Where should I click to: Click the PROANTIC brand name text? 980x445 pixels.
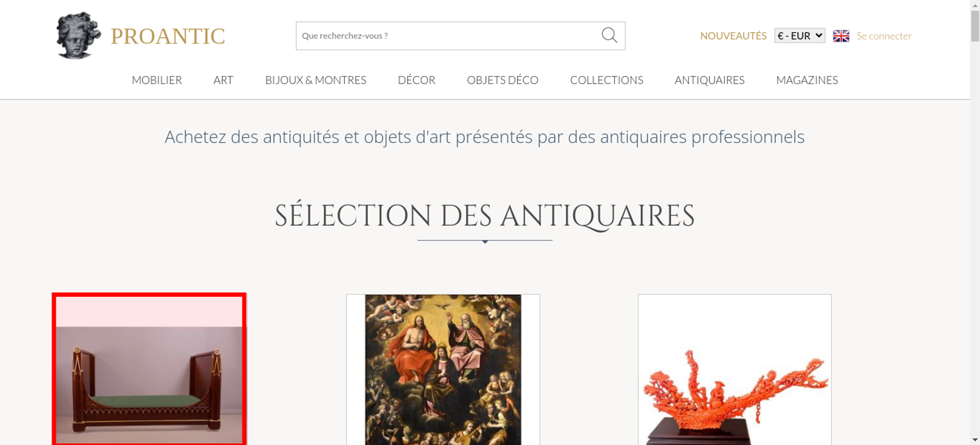168,36
